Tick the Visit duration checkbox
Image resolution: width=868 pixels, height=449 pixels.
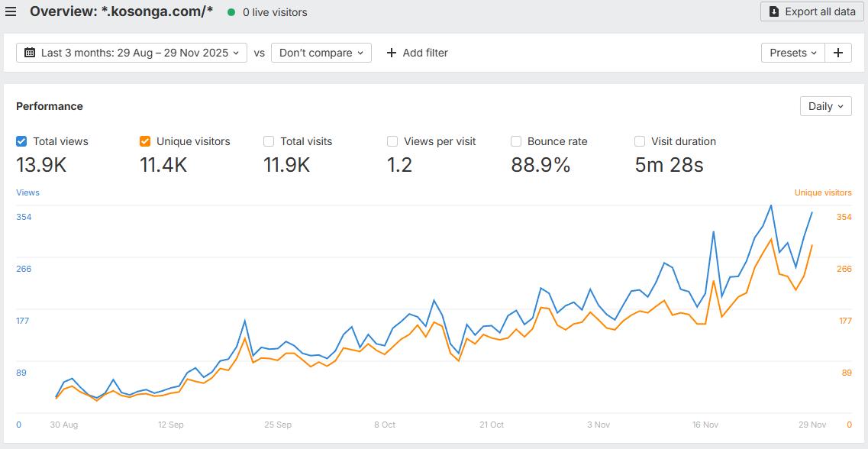click(640, 142)
